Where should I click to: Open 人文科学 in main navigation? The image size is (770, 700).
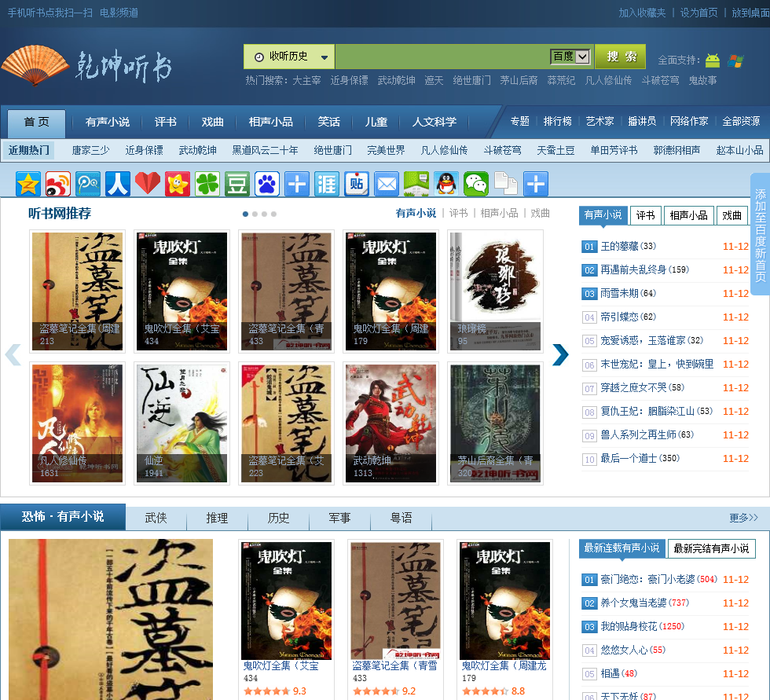[x=434, y=122]
